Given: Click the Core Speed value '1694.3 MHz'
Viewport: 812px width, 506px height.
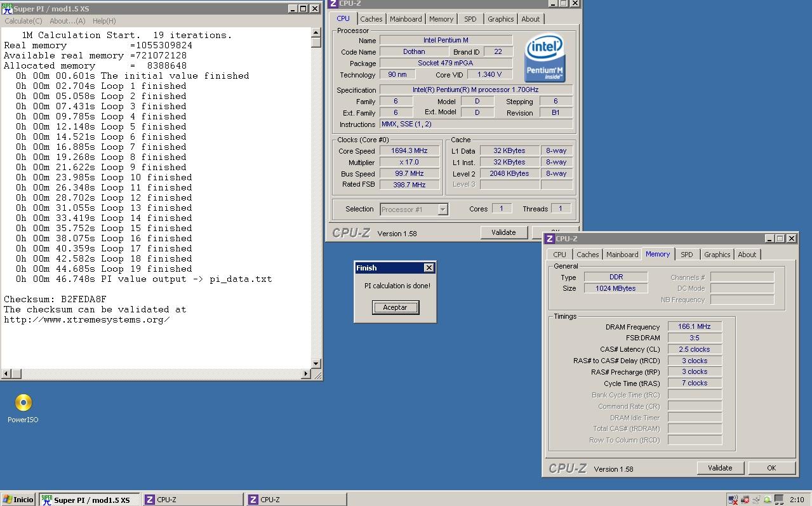Looking at the screenshot, I should point(409,151).
